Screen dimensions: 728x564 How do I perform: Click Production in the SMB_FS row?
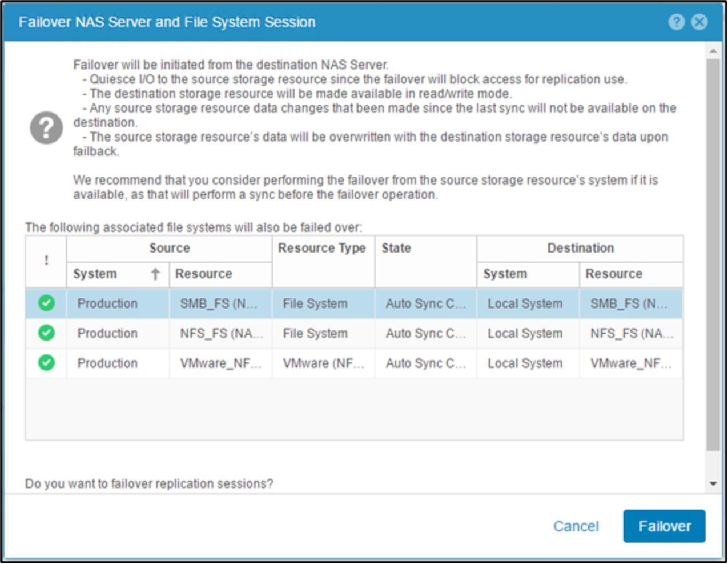point(118,303)
